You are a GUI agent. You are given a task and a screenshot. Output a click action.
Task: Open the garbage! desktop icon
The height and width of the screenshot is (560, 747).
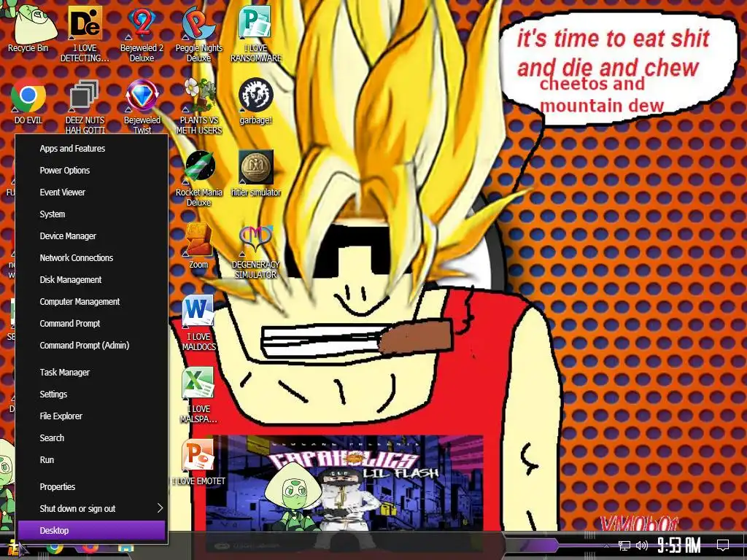tap(256, 101)
